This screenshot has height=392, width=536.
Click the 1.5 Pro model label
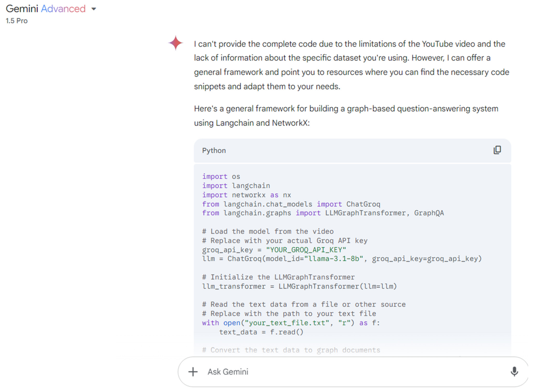point(17,21)
